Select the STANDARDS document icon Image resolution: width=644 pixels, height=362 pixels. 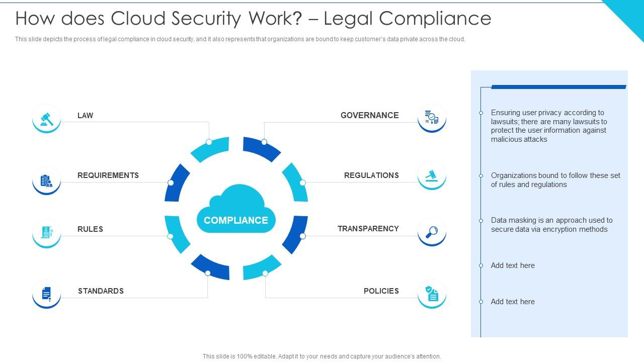[x=46, y=294]
